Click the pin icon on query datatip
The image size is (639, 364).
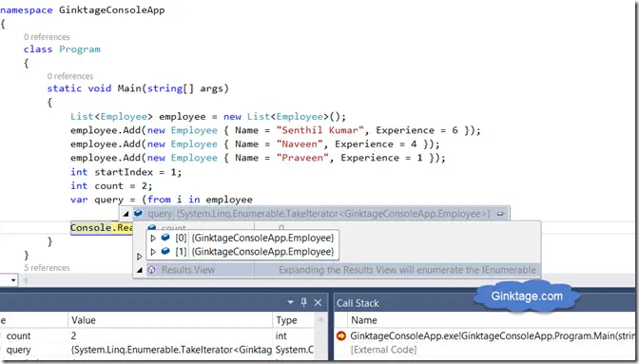[x=500, y=213]
